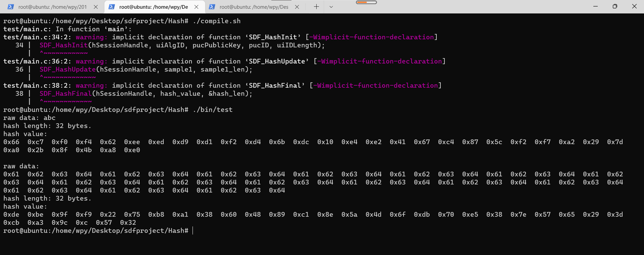Screen dimensions: 644x255
Task: Click -Wimplicit-function-declaration flag on the SDF_HashFinal warning
Action: [x=376, y=85]
